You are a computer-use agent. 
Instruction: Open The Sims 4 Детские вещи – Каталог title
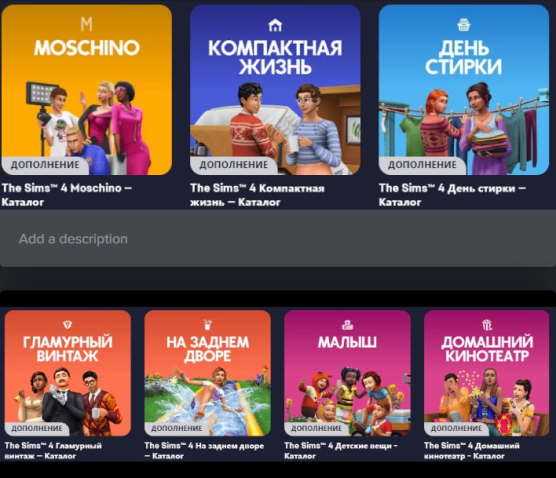click(341, 451)
